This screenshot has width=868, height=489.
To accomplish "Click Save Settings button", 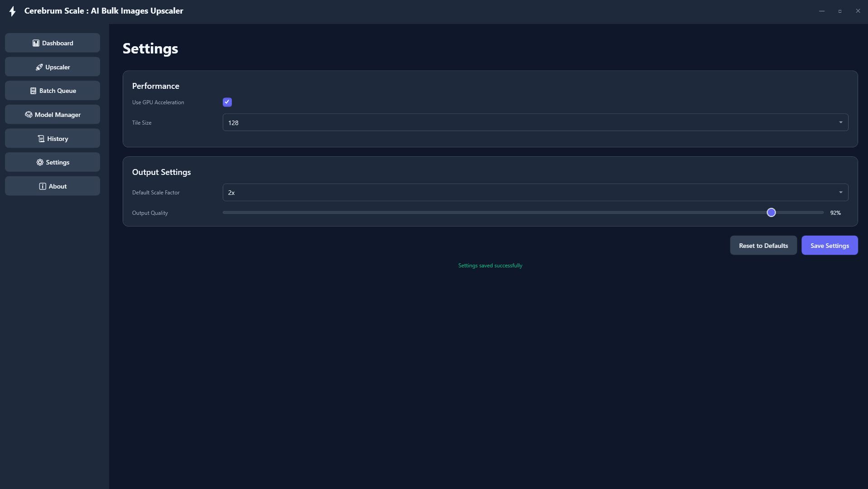I will coord(830,246).
